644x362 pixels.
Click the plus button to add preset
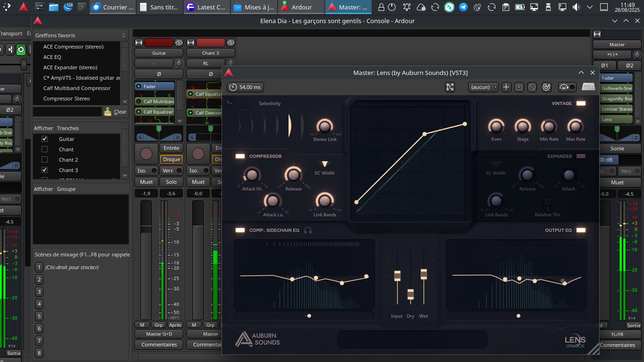coord(506,87)
